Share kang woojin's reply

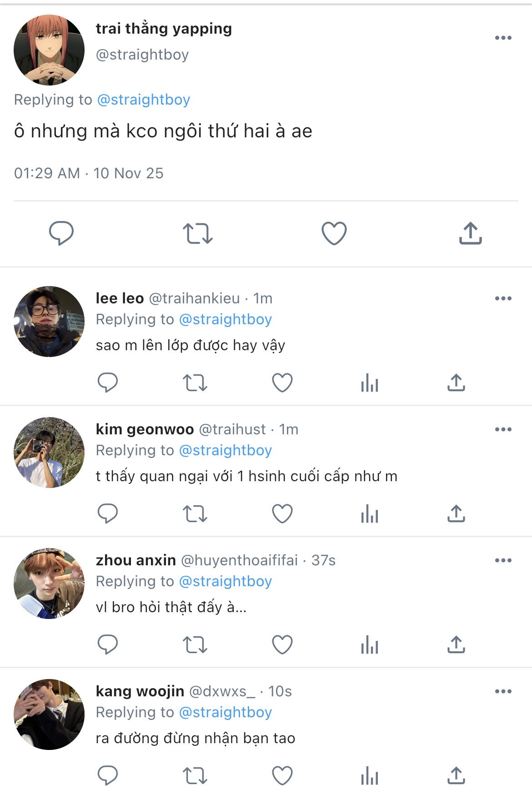pyautogui.click(x=456, y=775)
